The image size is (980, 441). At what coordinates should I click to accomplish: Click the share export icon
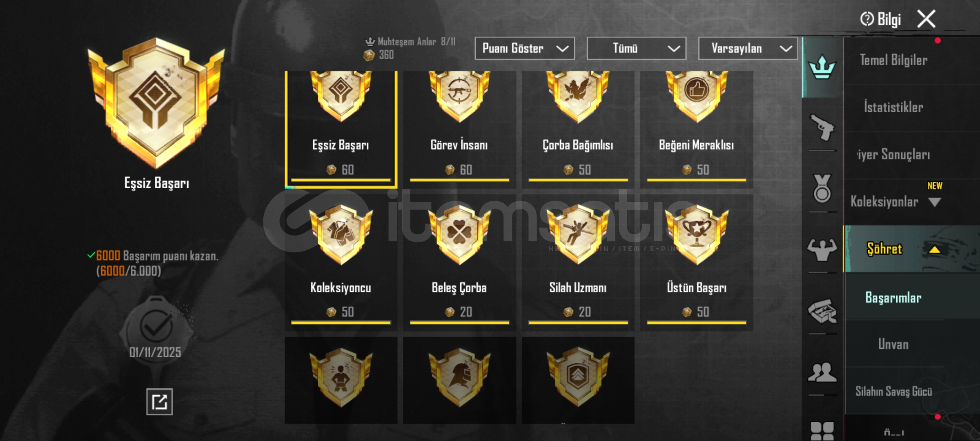pos(159,402)
